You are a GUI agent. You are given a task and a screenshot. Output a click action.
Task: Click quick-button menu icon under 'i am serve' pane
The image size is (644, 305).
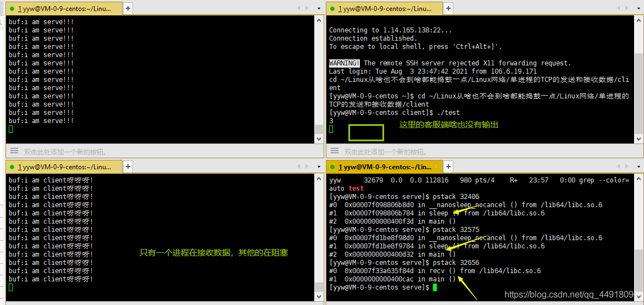click(x=14, y=152)
